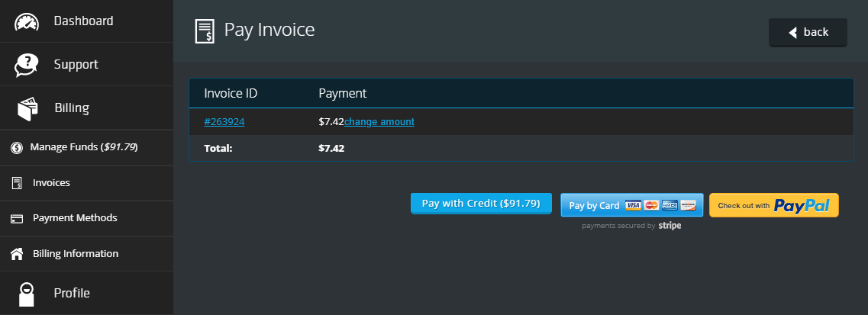Click the change amount link
Image resolution: width=868 pixels, height=315 pixels.
click(379, 122)
